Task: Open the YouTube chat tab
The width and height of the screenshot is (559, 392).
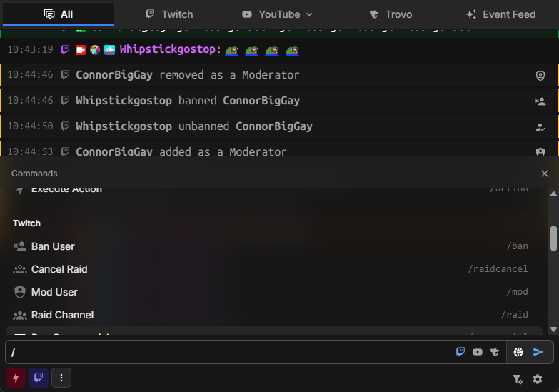Action: tap(271, 14)
